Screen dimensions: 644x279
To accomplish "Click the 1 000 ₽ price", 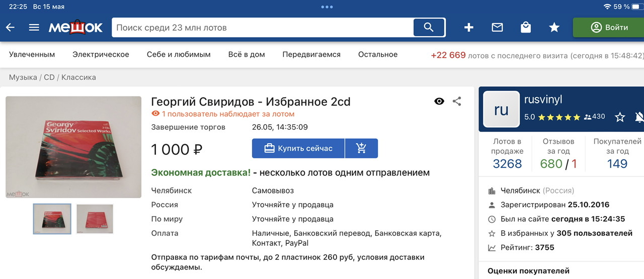I will pyautogui.click(x=177, y=149).
